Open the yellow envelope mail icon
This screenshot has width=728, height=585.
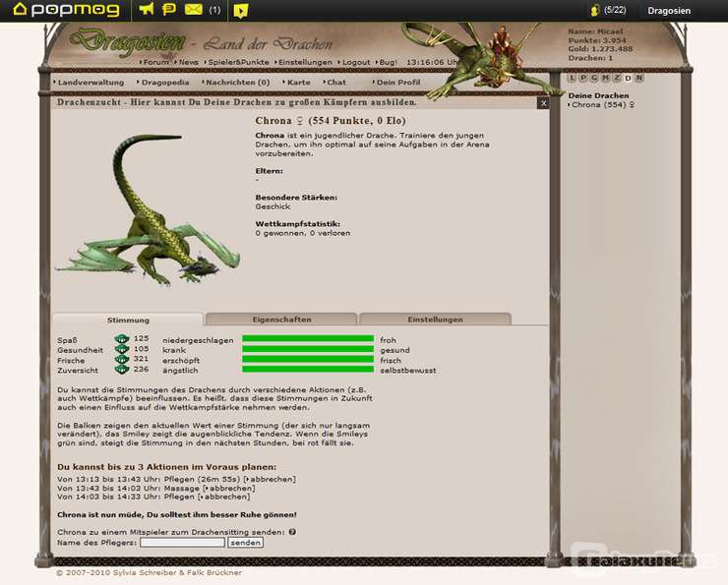(x=194, y=9)
